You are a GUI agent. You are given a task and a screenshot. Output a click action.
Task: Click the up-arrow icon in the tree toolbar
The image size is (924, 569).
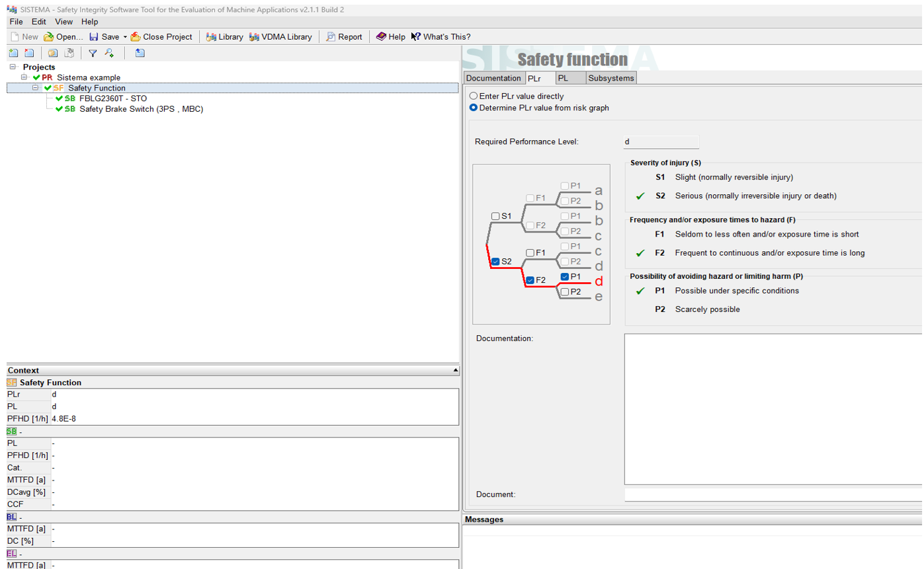click(x=140, y=54)
